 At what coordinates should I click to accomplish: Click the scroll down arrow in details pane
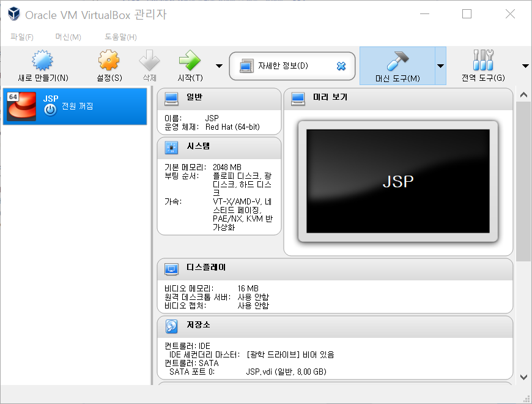click(x=523, y=377)
